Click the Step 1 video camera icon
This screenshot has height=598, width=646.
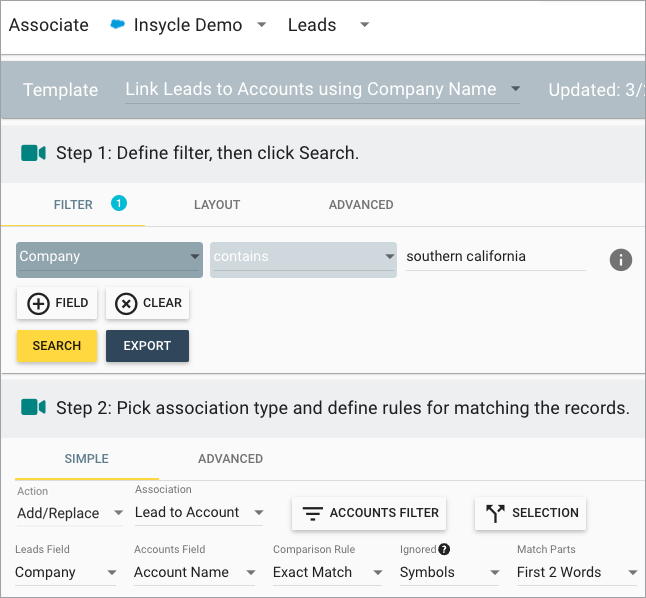coord(33,153)
